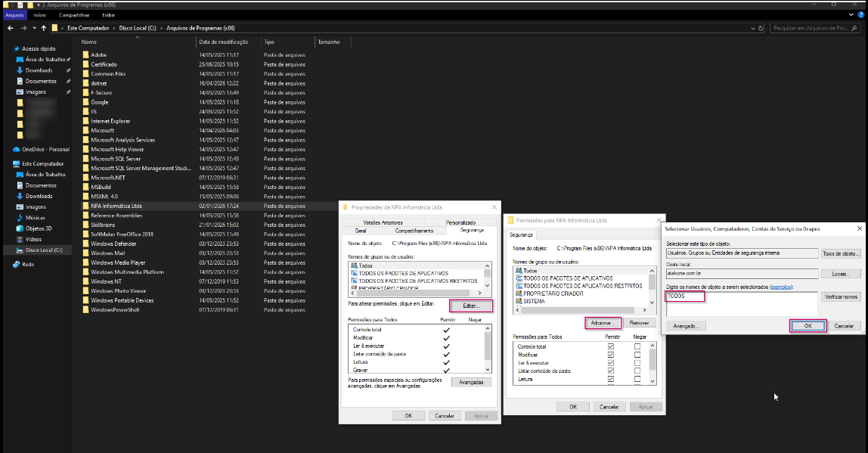
Task: Toggle Permitir checkbox for Listar conteúdo da pasta
Action: pos(611,371)
